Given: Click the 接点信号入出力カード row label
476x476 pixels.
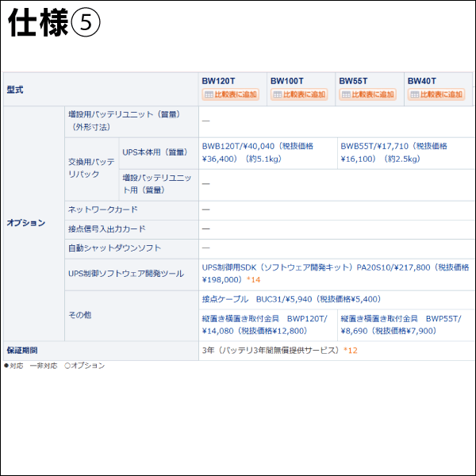Looking at the screenshot, I should coord(107,228).
